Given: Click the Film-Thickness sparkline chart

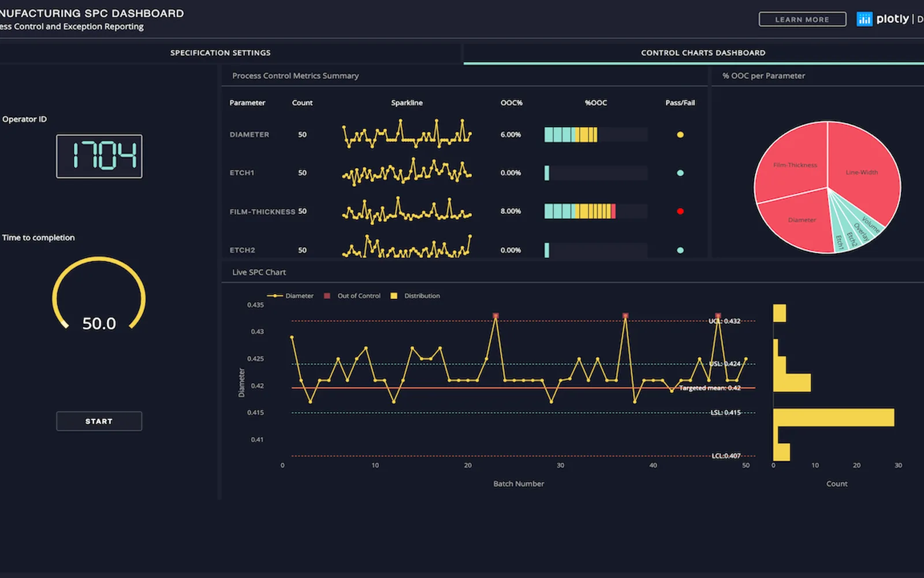Looking at the screenshot, I should click(407, 210).
